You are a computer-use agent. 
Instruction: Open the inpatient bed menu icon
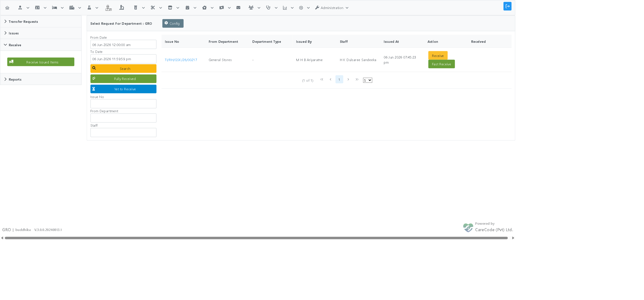(x=55, y=8)
